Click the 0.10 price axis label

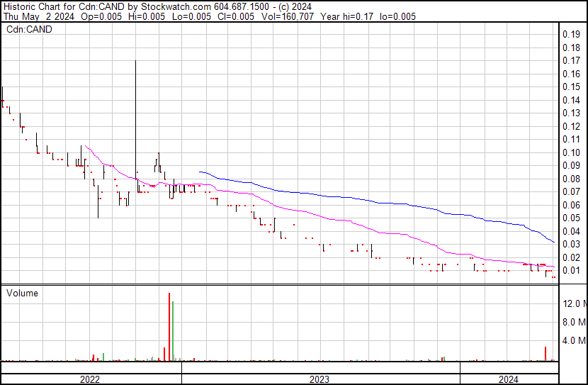click(571, 152)
